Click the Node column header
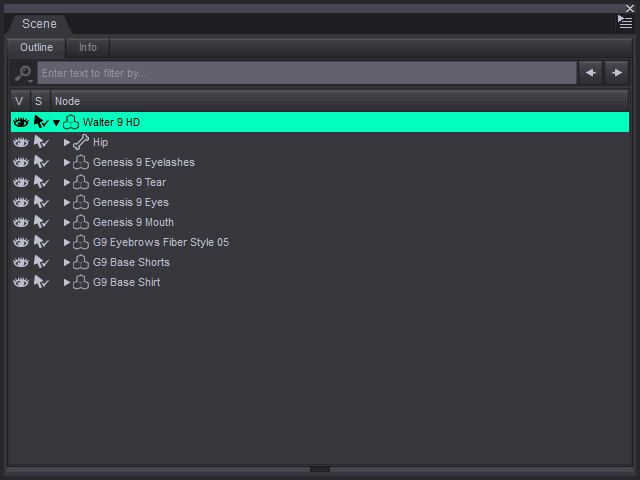The width and height of the screenshot is (640, 480). tap(339, 101)
